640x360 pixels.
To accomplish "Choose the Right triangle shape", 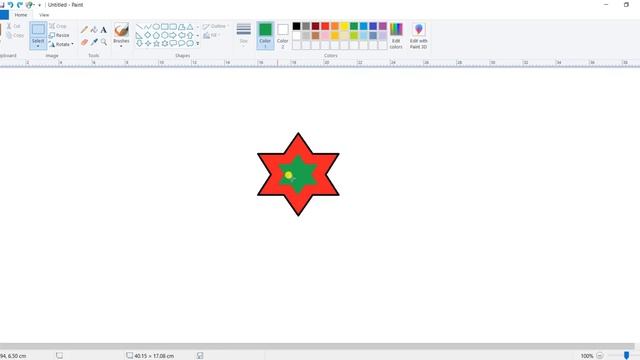I will [139, 36].
